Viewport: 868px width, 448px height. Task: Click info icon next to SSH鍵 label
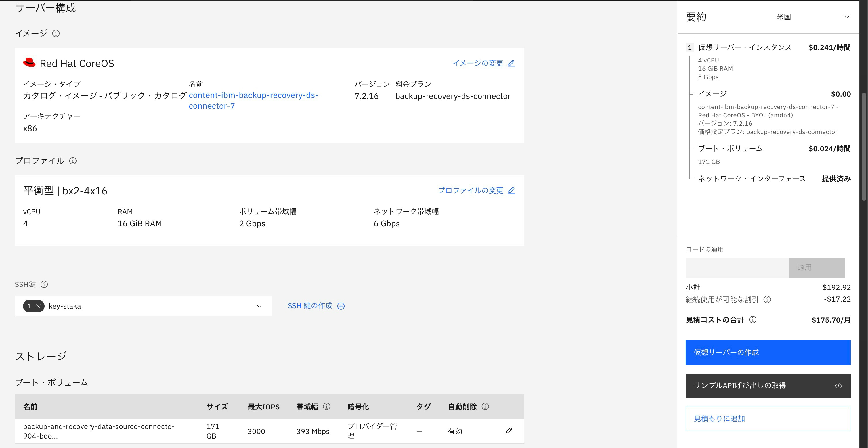click(44, 284)
